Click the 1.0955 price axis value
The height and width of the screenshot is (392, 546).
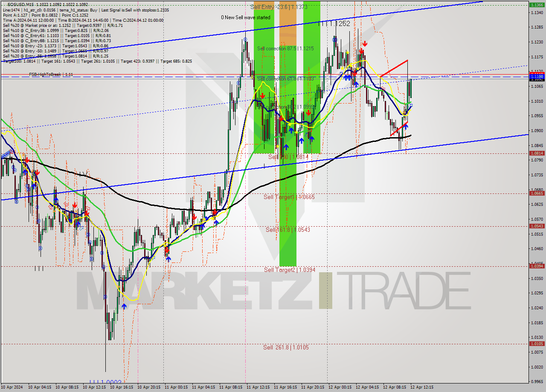coord(537,116)
